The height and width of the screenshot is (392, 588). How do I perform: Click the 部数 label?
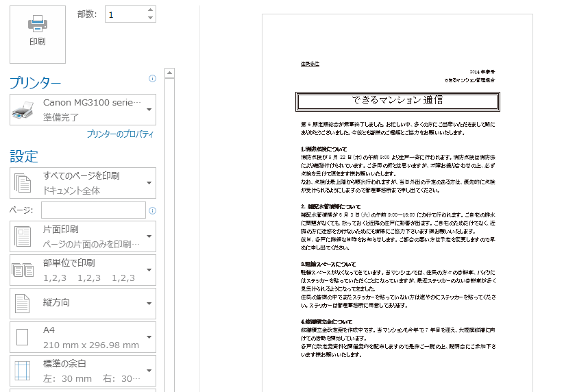click(x=87, y=14)
